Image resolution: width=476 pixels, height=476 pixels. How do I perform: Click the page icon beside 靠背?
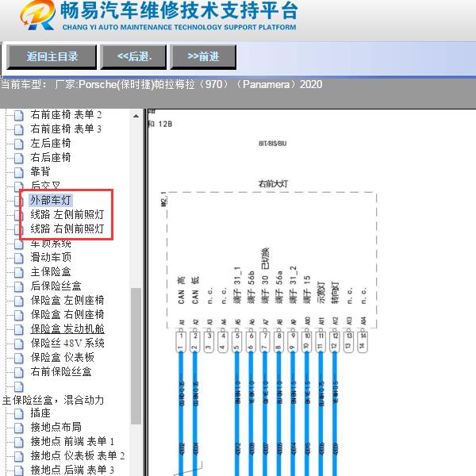tap(19, 172)
